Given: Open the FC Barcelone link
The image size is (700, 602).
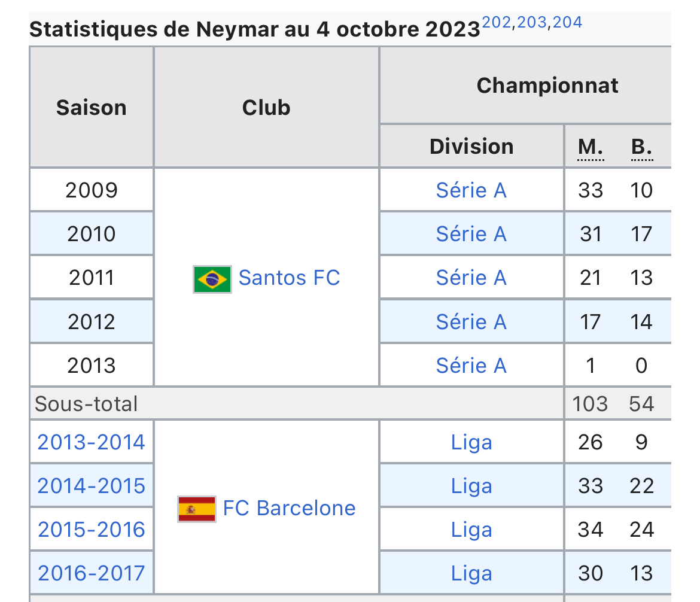Looking at the screenshot, I should (x=290, y=508).
